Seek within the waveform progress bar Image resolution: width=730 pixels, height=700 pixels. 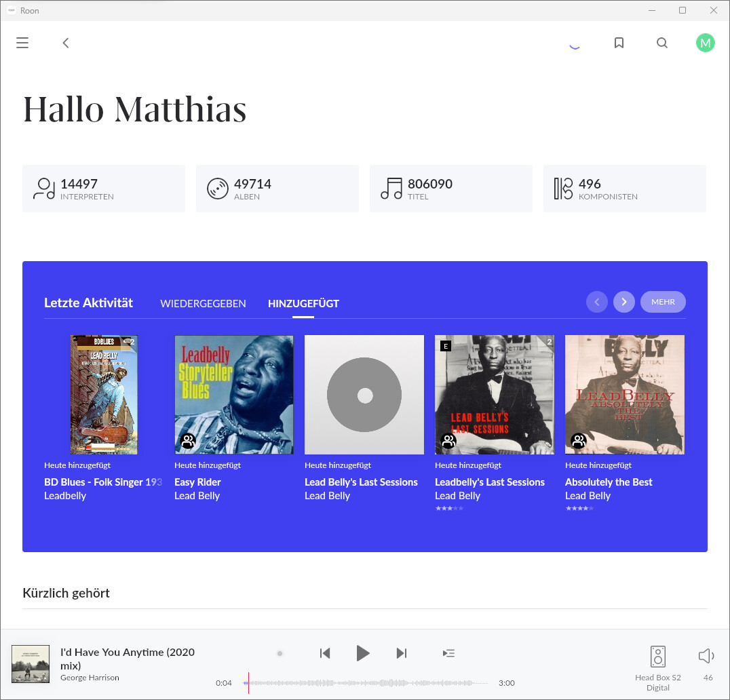pos(366,683)
